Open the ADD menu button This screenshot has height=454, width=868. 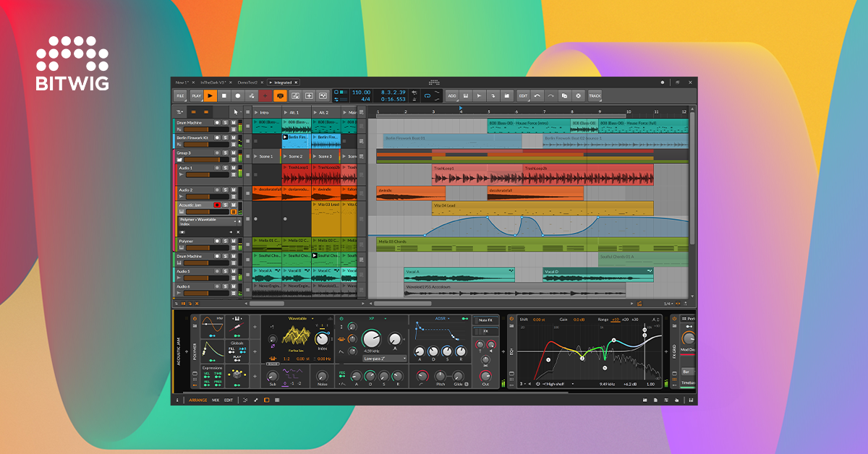click(452, 95)
